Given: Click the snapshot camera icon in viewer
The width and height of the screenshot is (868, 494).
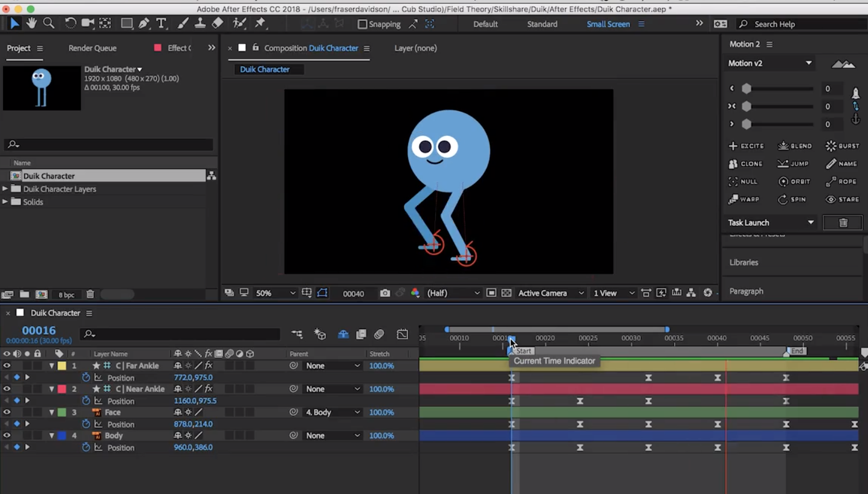Looking at the screenshot, I should pyautogui.click(x=385, y=293).
